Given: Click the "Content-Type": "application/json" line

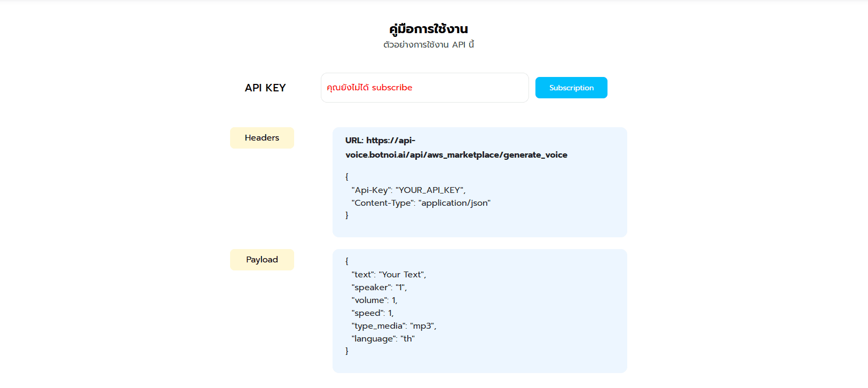Looking at the screenshot, I should pos(421,203).
